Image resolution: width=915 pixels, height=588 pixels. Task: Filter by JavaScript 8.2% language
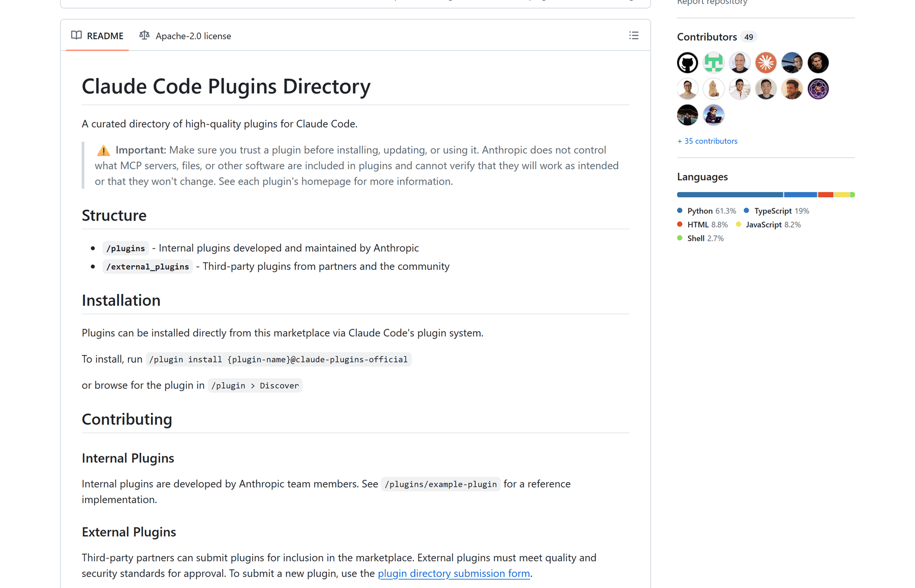click(768, 225)
